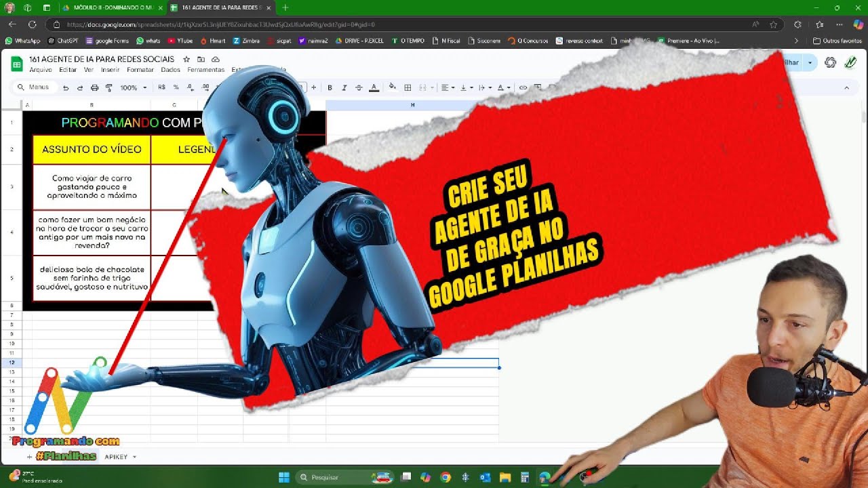Open the Zimbra bookmark

coord(246,41)
